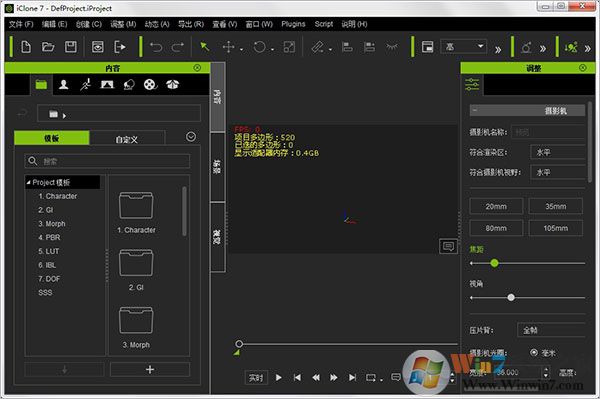Switch to the 自定义 tab
Viewport: 600px width, 399px height.
click(x=127, y=139)
